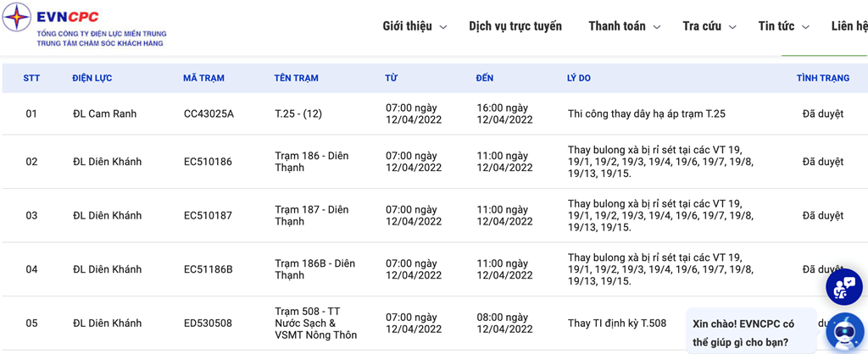Click the chatbot greeting message bubble

749,333
